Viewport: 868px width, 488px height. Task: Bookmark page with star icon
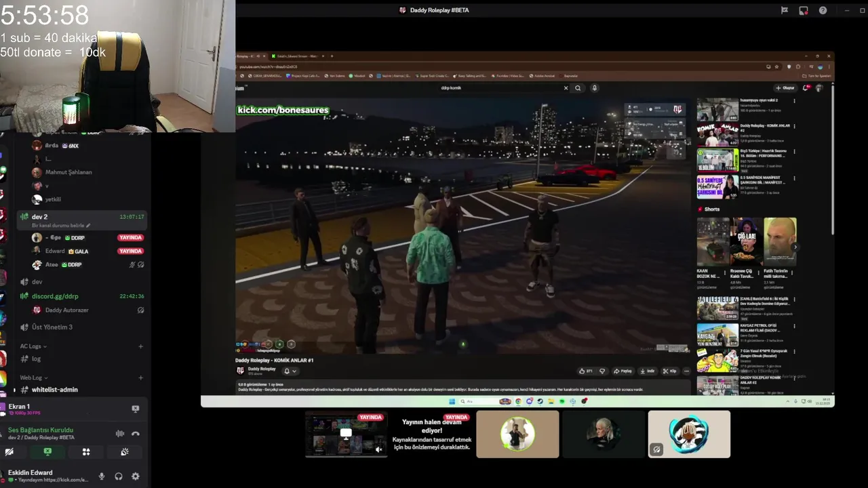[x=777, y=66]
